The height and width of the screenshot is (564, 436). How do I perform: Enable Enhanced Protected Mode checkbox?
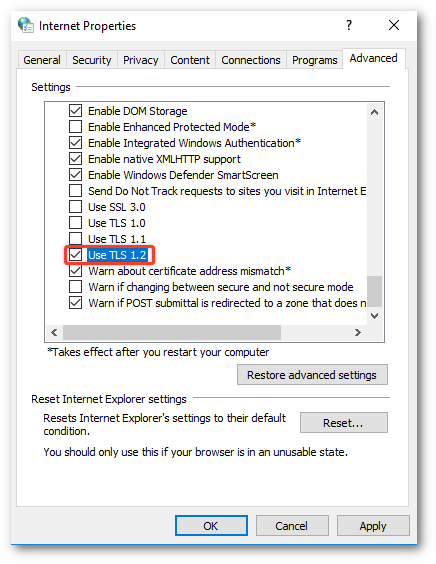coord(76,127)
